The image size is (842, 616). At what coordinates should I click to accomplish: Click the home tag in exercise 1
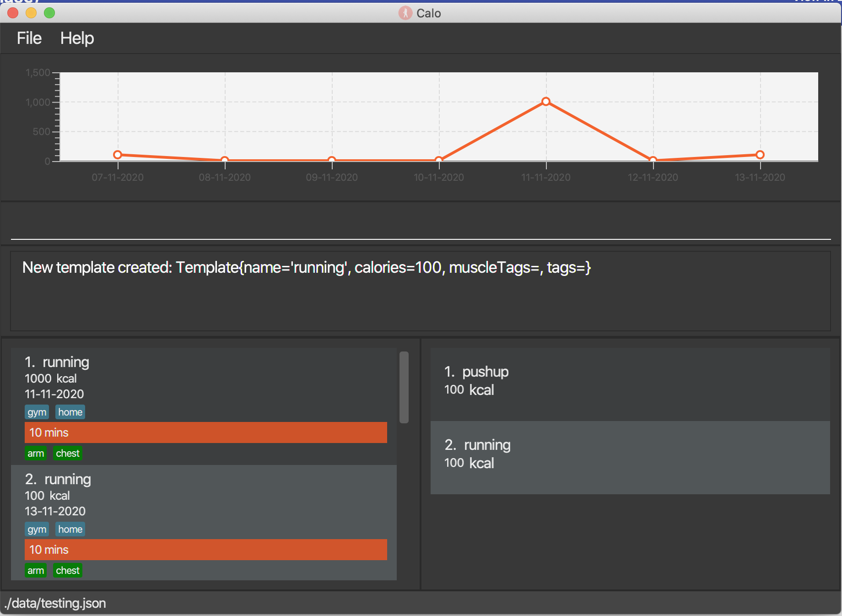pos(70,412)
